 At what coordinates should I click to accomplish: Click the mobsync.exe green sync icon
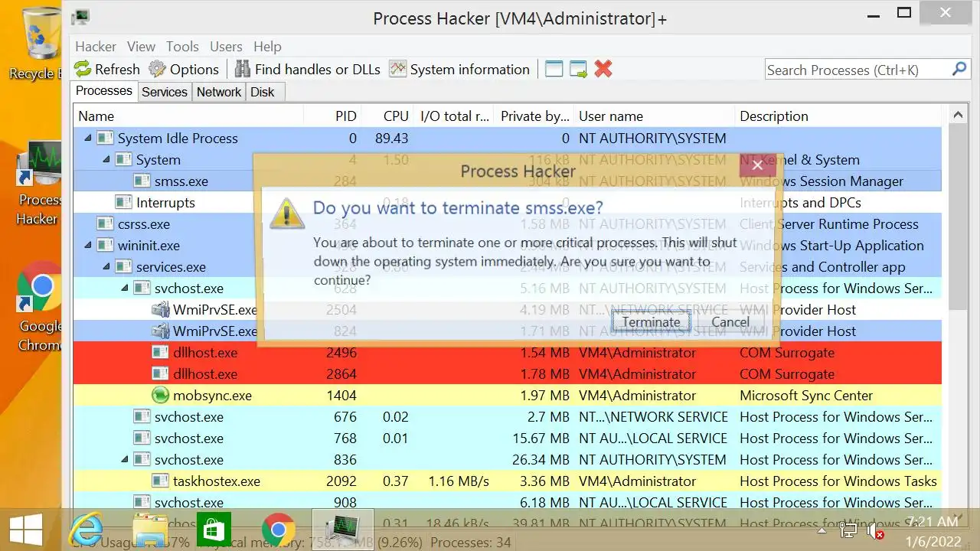(160, 396)
